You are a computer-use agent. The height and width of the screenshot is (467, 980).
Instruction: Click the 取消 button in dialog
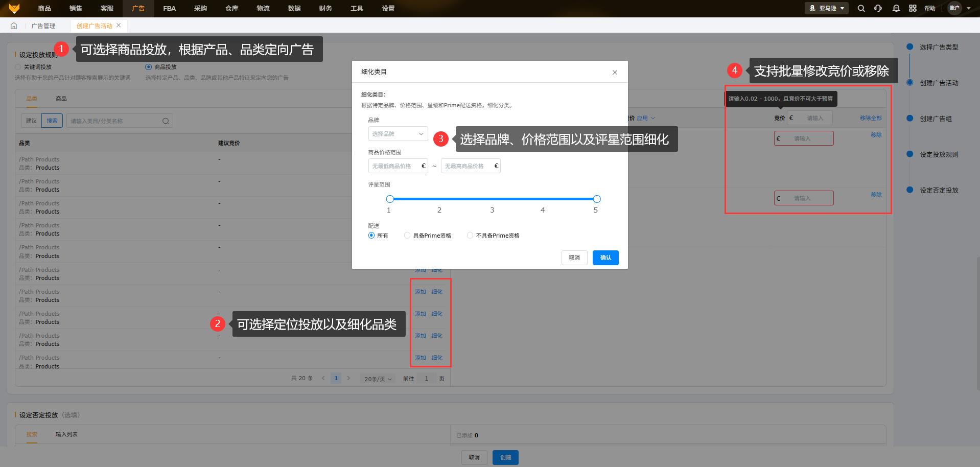click(x=574, y=258)
